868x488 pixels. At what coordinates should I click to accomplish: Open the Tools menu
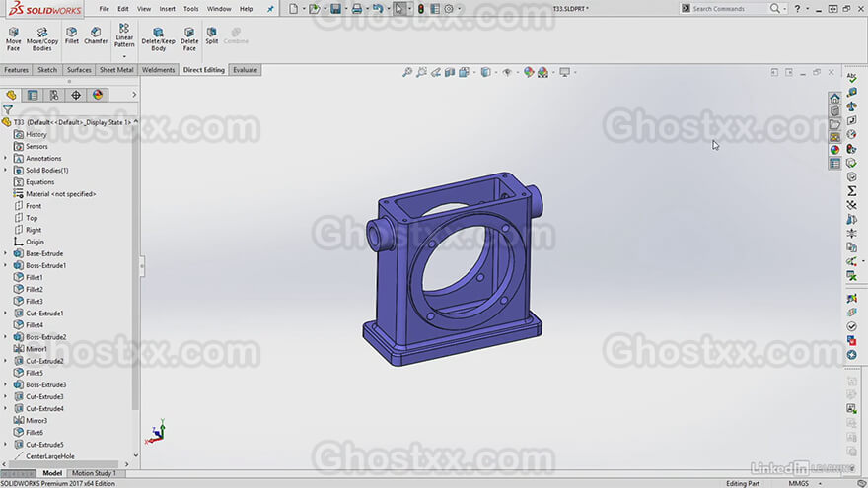click(191, 9)
